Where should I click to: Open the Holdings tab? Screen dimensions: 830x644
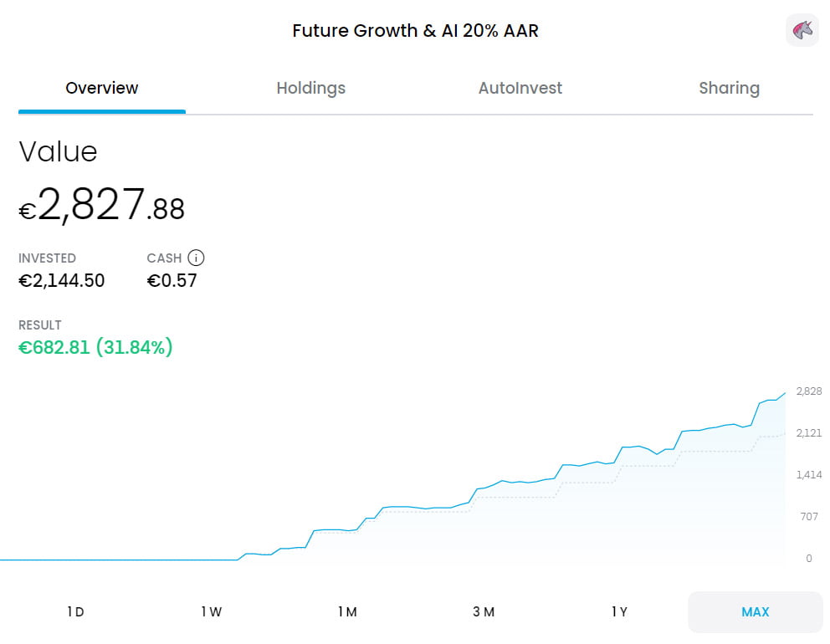[x=310, y=88]
